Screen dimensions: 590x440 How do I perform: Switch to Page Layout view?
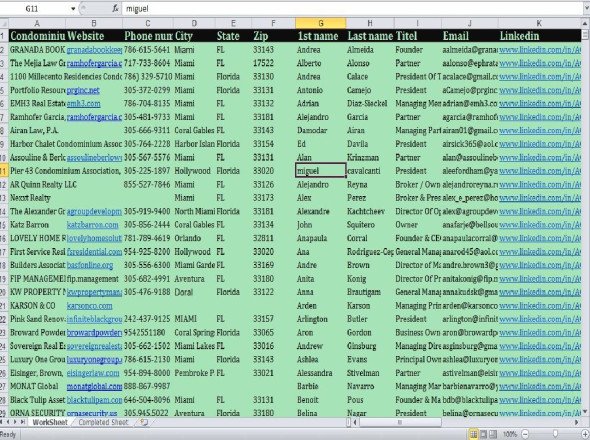(x=483, y=434)
